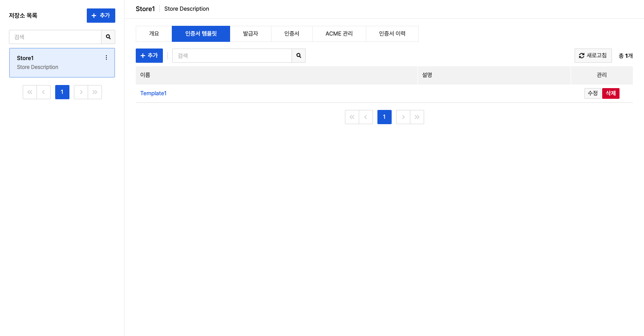Click next page arrow in template list
Screen dimensions: 644x336
[403, 117]
